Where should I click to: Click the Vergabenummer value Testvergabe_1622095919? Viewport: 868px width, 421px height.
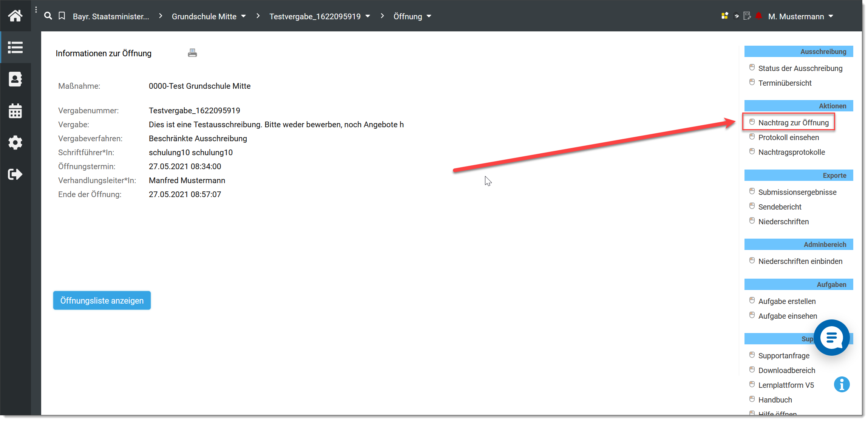point(195,111)
